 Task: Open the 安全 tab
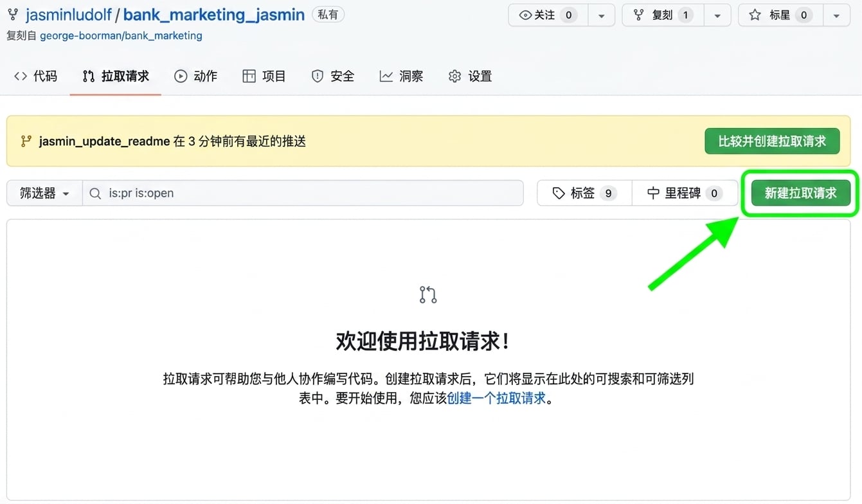(333, 76)
